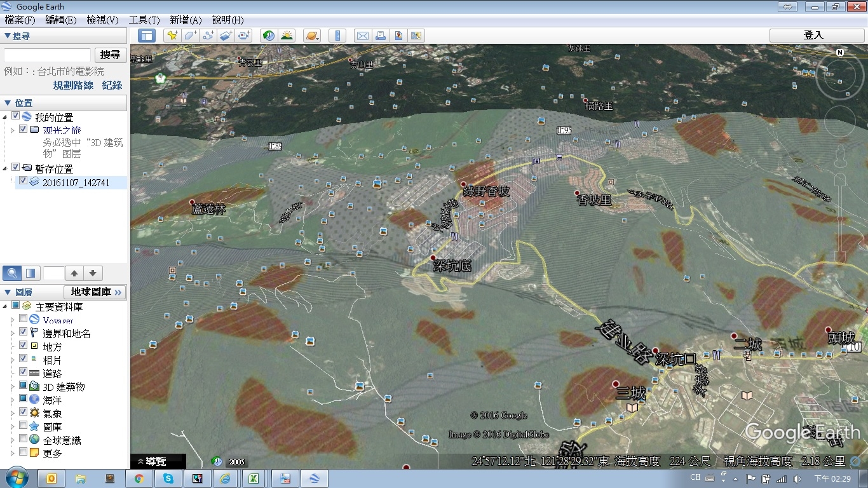
Task: Uncheck the 氣象 layer checkbox
Action: coord(24,412)
